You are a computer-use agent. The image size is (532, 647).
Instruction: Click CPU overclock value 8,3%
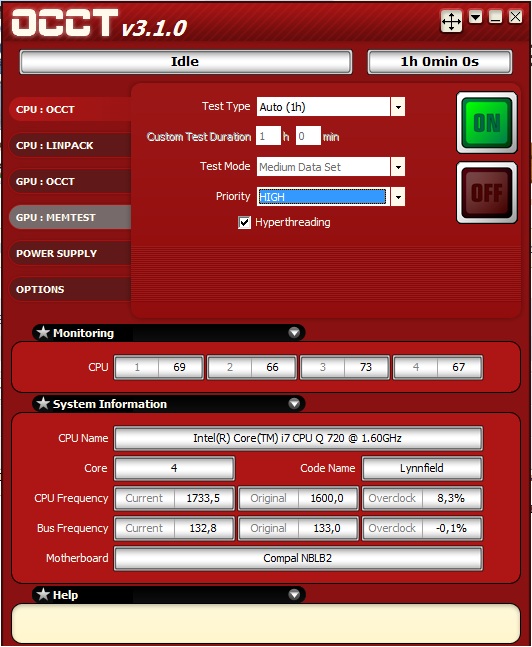click(451, 498)
